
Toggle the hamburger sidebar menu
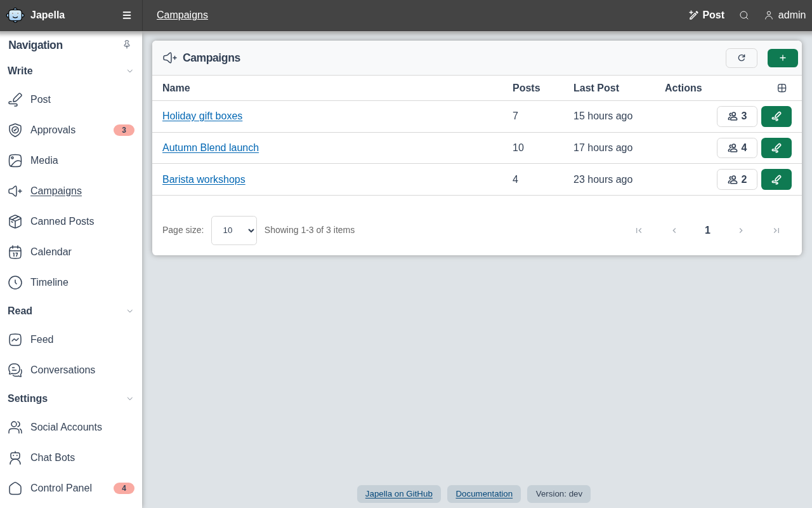(127, 15)
